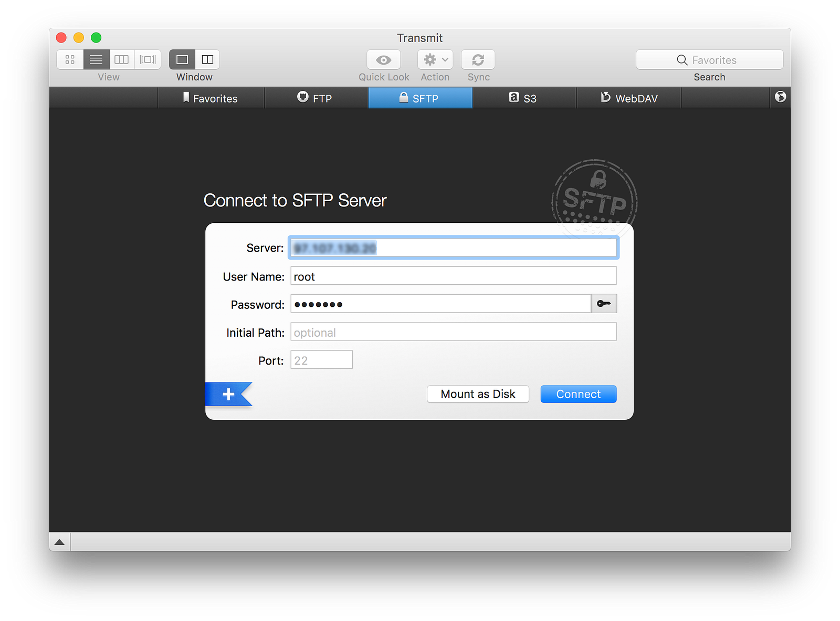The width and height of the screenshot is (840, 621).
Task: Click the Server address field
Action: point(454,248)
